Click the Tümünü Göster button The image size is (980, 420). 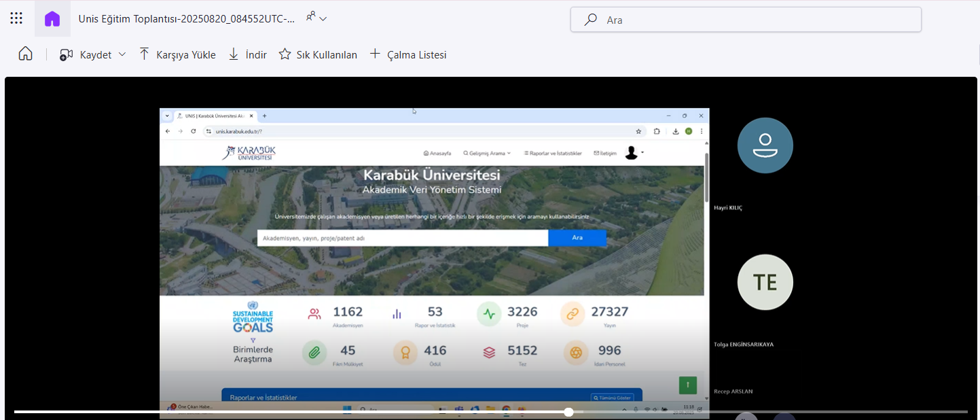click(613, 398)
